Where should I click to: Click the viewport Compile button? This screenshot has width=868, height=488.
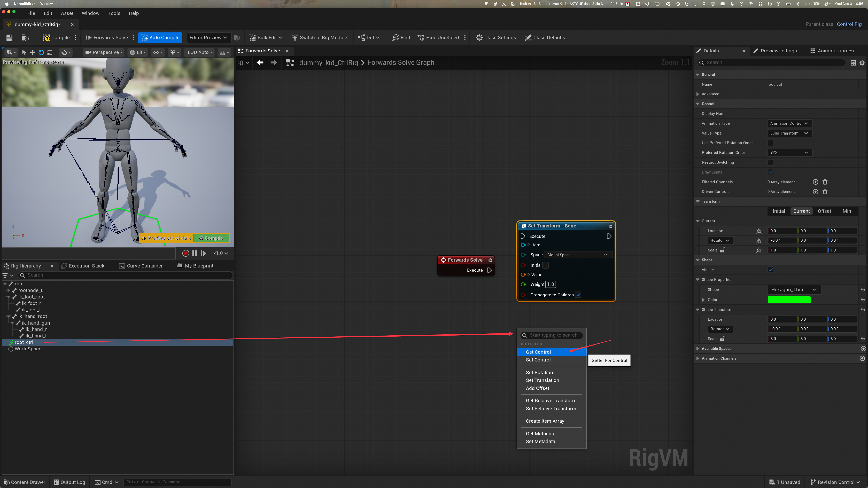pos(211,238)
